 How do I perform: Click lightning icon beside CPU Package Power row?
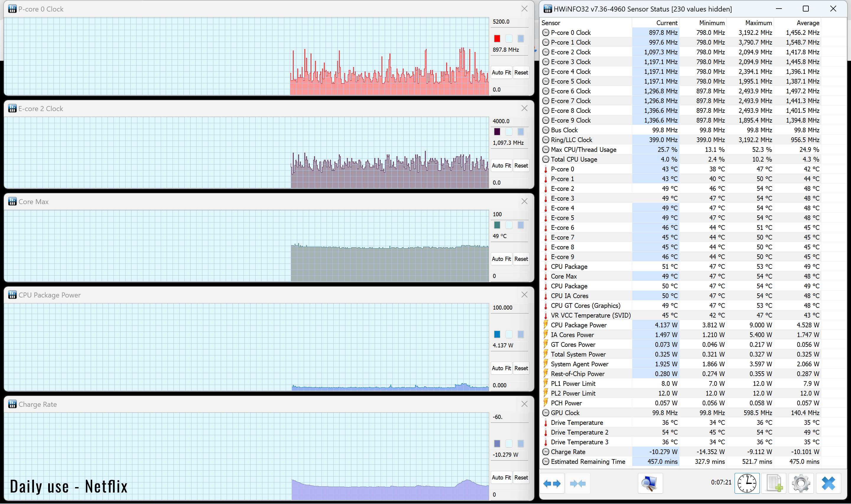(x=546, y=325)
